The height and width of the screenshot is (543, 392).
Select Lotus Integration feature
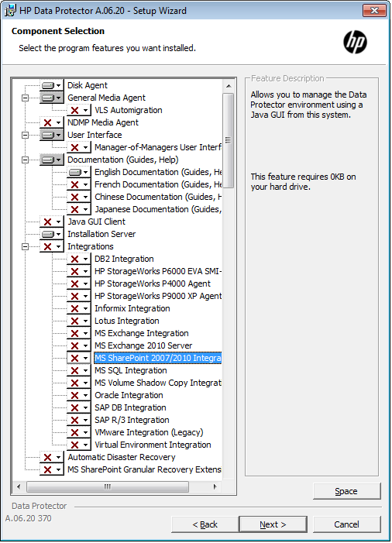point(127,321)
